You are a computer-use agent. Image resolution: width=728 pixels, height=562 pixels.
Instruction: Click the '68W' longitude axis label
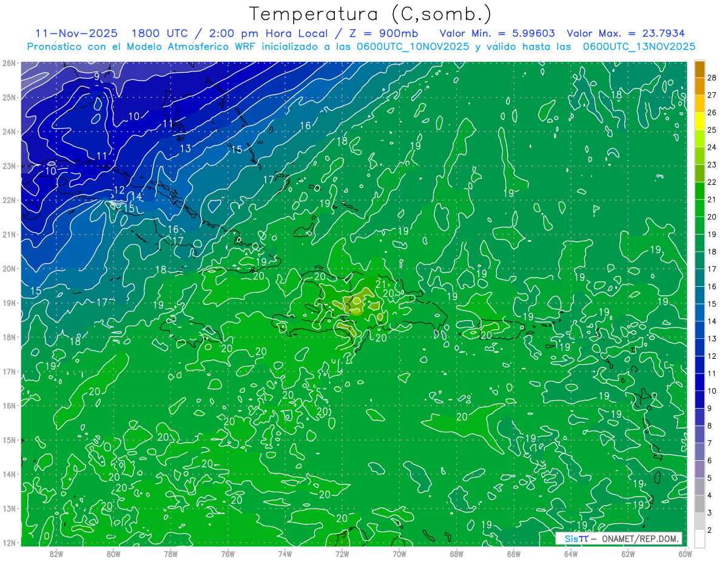point(456,554)
